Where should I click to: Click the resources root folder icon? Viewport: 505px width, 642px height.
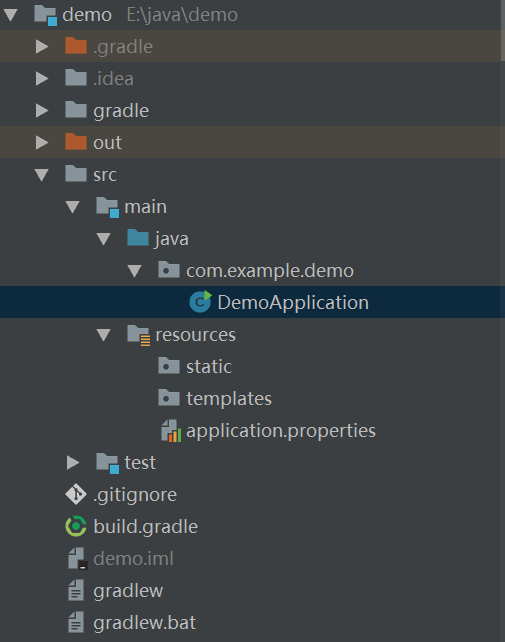[x=139, y=336]
